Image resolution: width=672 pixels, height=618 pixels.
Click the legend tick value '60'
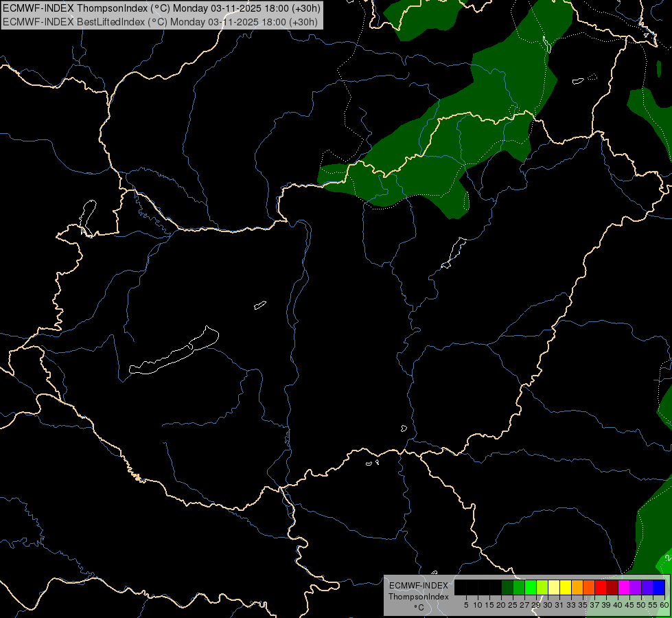pos(664,605)
